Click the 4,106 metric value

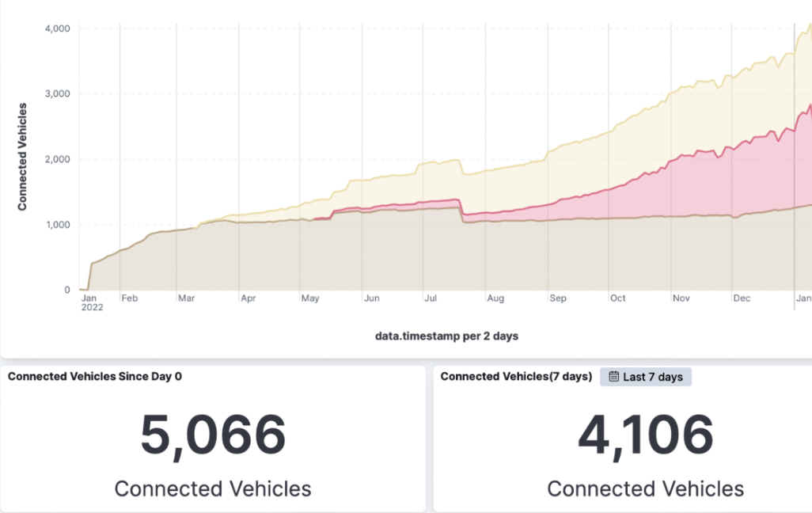pyautogui.click(x=645, y=431)
